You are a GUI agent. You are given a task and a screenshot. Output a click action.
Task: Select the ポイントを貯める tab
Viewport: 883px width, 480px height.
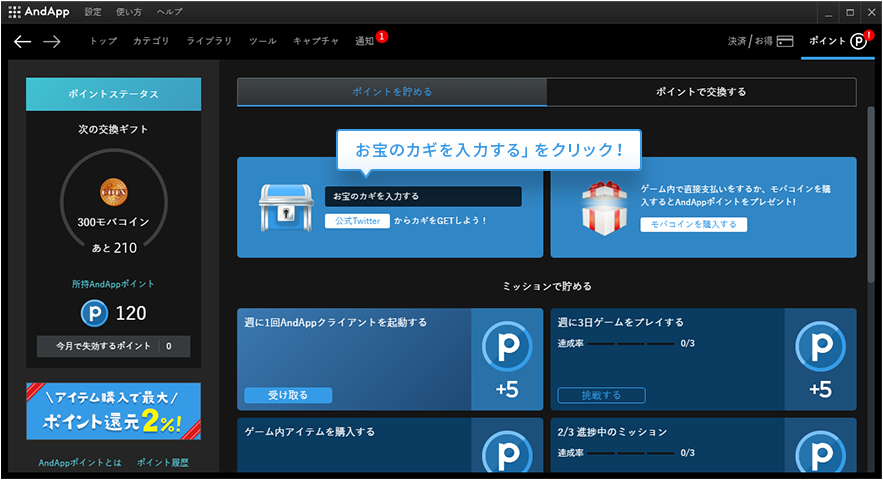(392, 92)
